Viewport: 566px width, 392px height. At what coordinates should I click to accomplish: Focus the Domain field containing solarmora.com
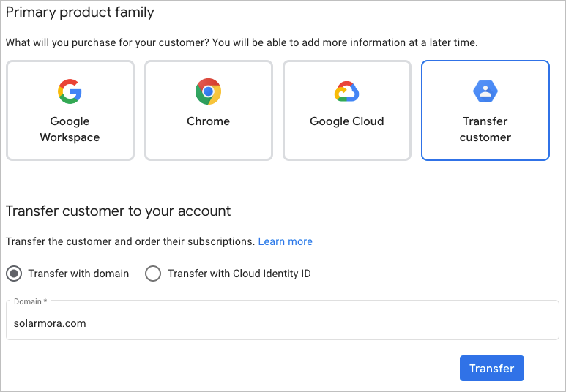tap(283, 320)
